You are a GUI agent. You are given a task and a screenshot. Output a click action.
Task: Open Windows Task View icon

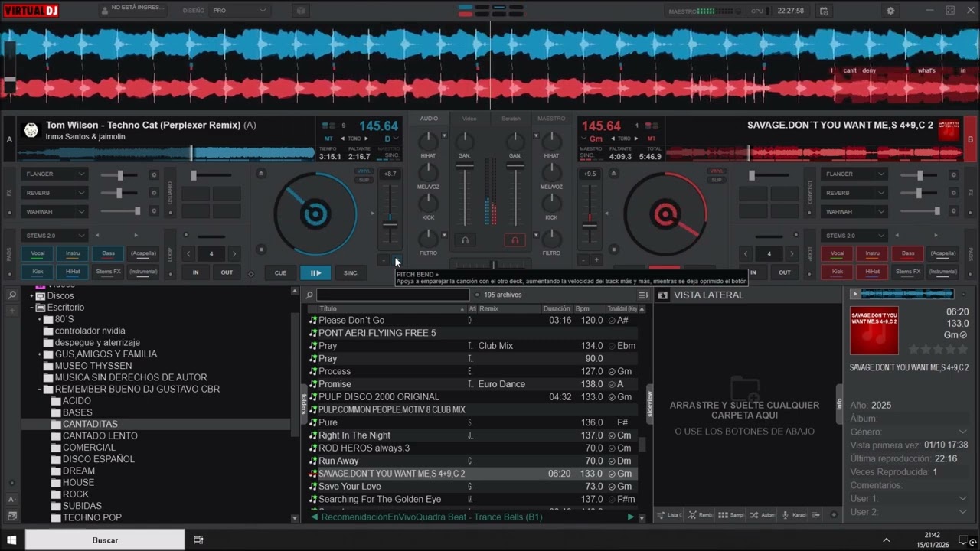tap(198, 540)
